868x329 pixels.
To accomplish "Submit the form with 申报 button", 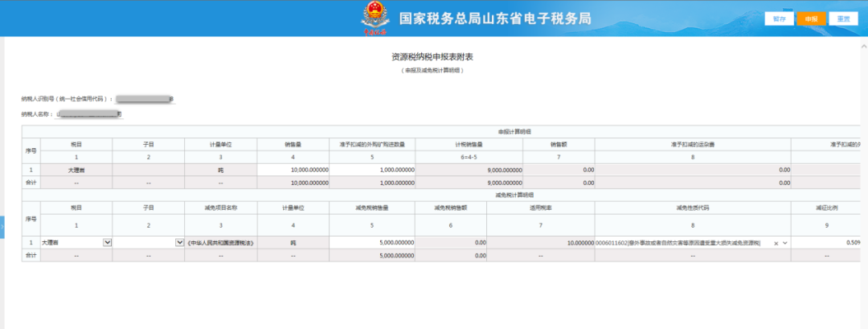I will coord(812,19).
